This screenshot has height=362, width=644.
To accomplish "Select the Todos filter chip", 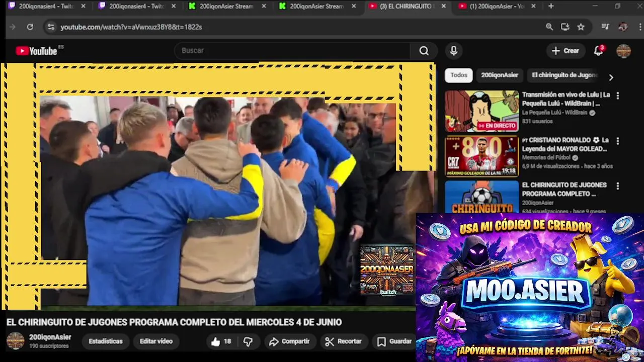I will click(459, 75).
